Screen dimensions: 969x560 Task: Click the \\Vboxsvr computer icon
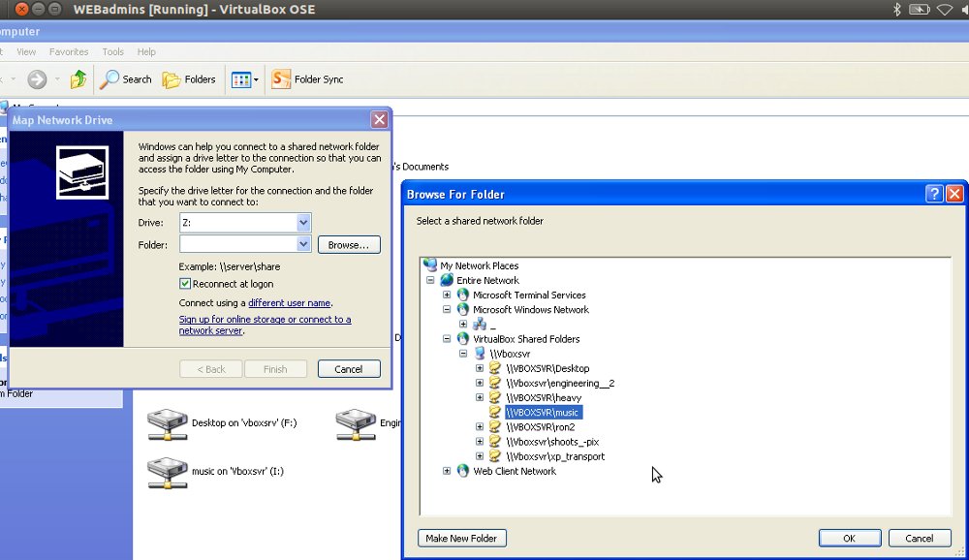(x=480, y=354)
